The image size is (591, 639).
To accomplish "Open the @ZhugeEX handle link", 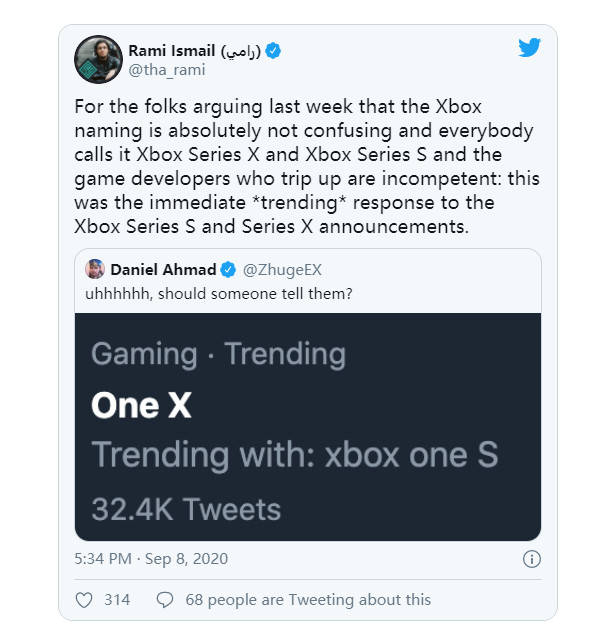I will [x=282, y=270].
